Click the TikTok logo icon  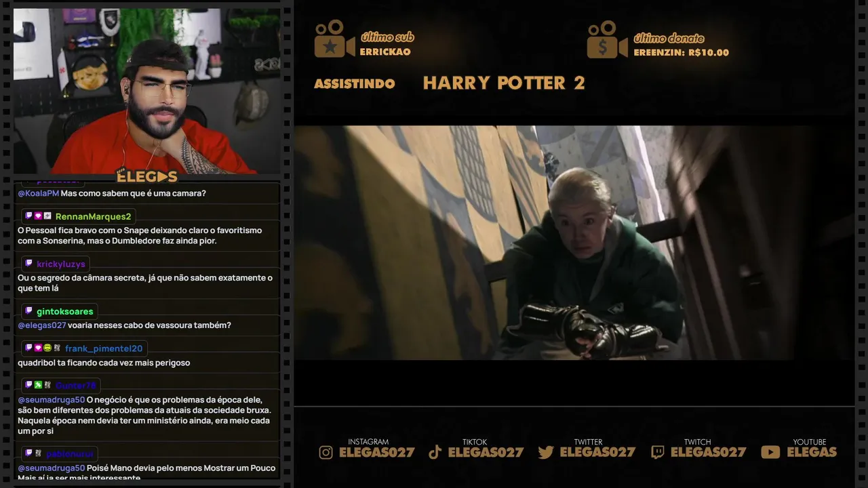click(435, 452)
